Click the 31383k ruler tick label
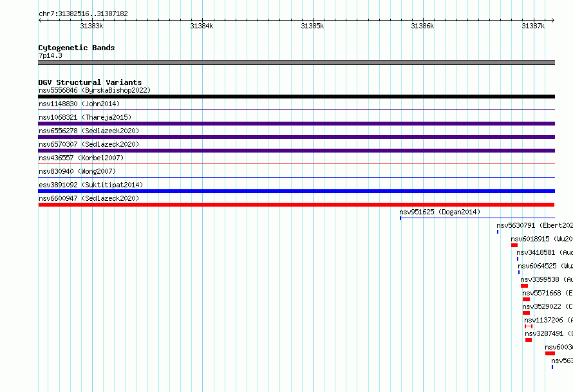 (x=91, y=26)
